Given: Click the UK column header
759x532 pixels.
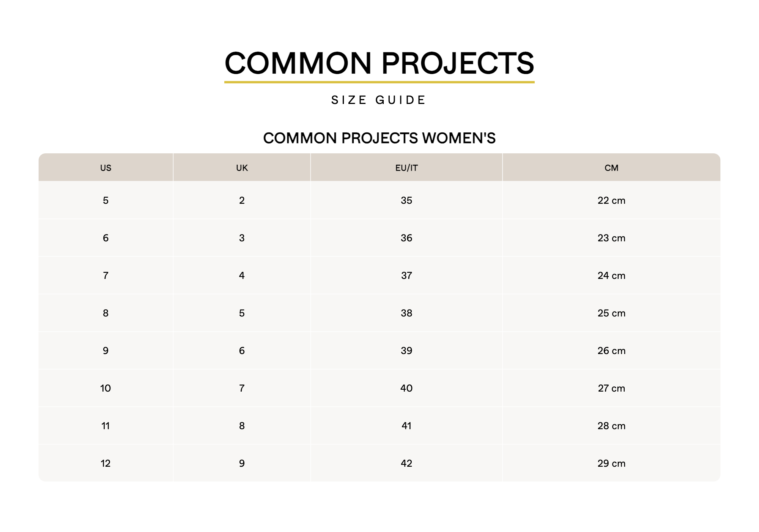Looking at the screenshot, I should tap(242, 168).
